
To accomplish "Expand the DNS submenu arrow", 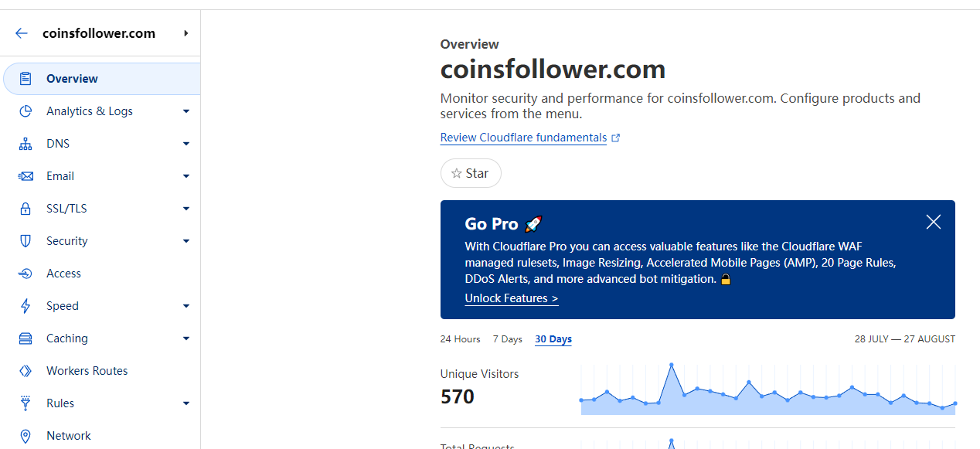I will (x=185, y=144).
